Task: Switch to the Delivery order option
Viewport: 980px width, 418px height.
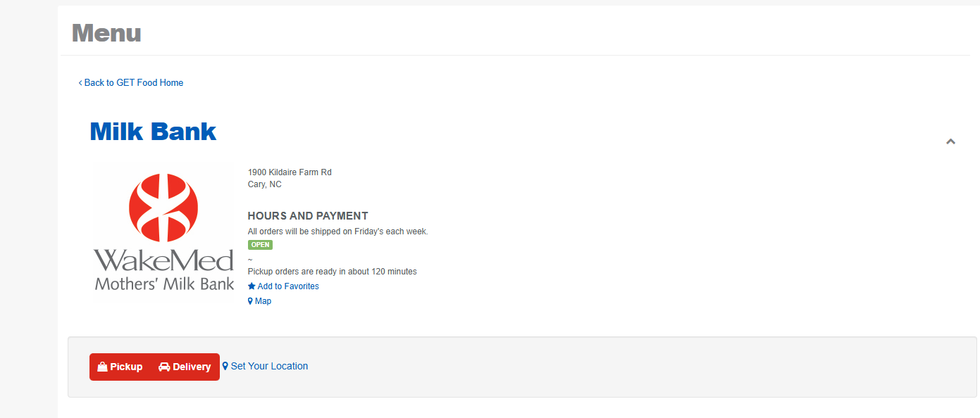Action: click(185, 367)
